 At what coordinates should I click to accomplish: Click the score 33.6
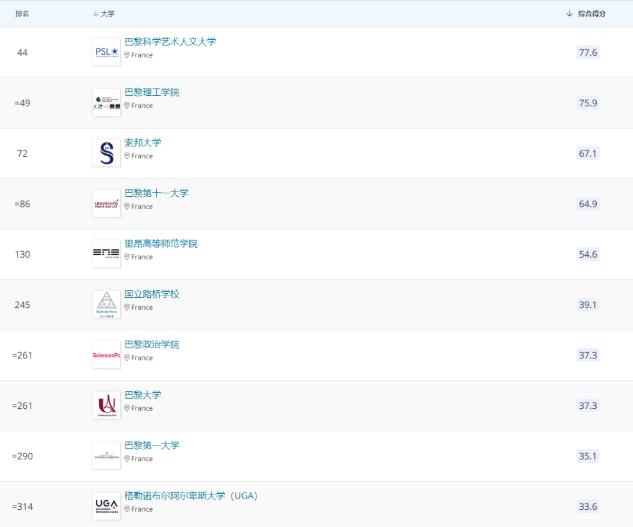tap(588, 507)
